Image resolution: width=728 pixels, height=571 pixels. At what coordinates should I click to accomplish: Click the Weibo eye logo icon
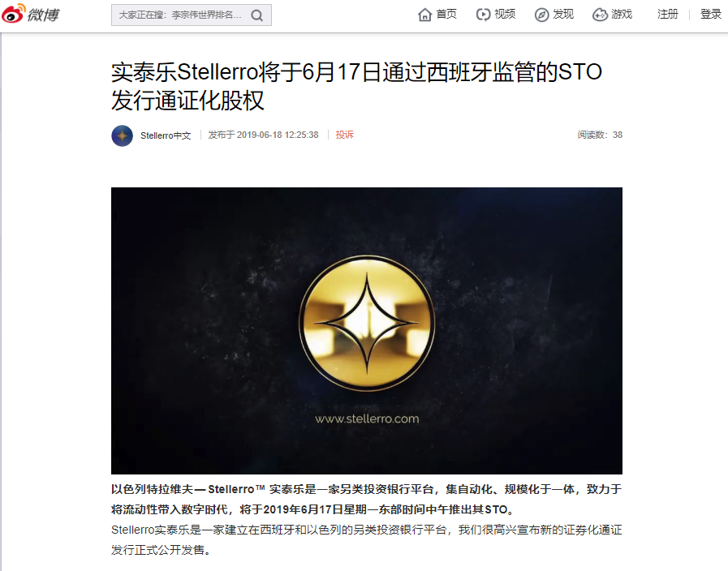14,14
